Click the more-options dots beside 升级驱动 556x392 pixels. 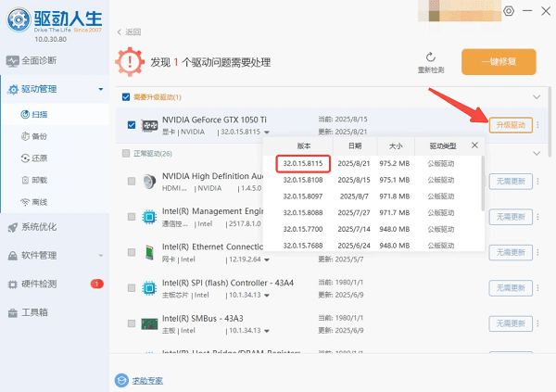[537, 125]
